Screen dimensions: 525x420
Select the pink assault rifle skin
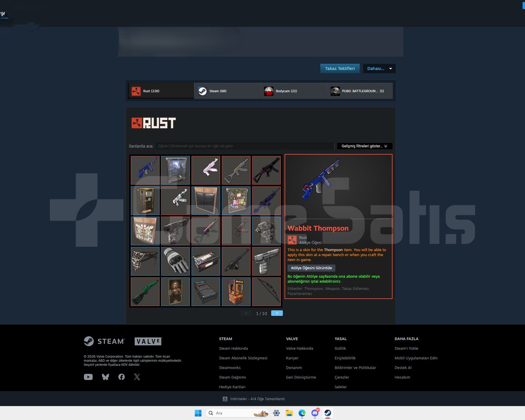coord(206,170)
